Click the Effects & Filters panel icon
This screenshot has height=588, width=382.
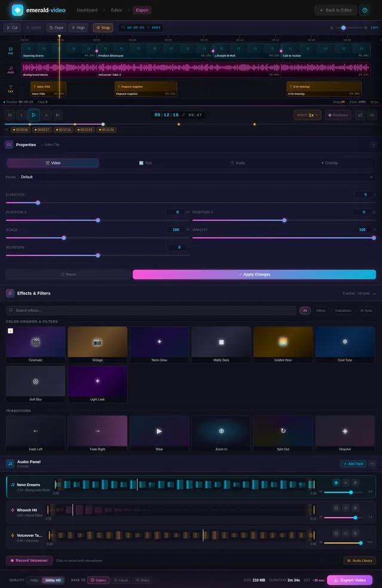[x=10, y=293]
